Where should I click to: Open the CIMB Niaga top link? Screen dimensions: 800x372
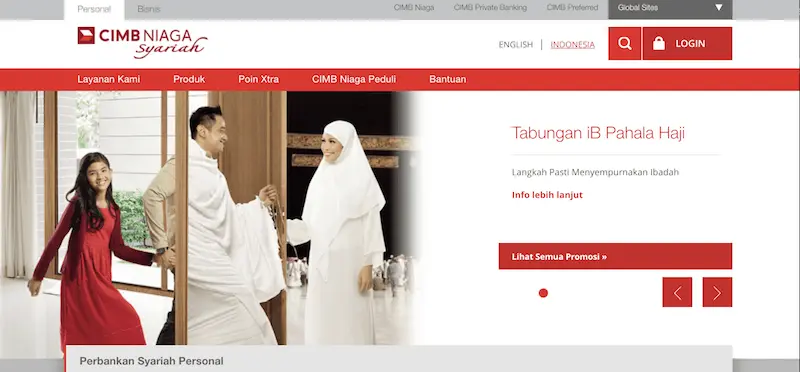click(x=414, y=8)
